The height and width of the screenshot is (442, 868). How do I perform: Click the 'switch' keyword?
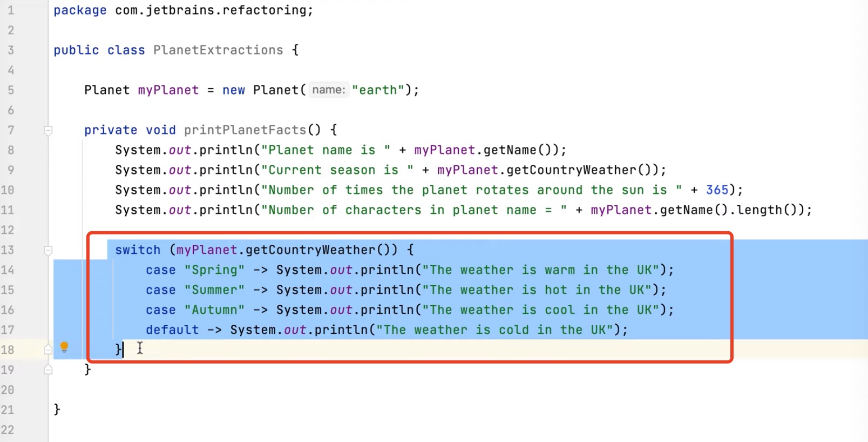[x=138, y=250]
